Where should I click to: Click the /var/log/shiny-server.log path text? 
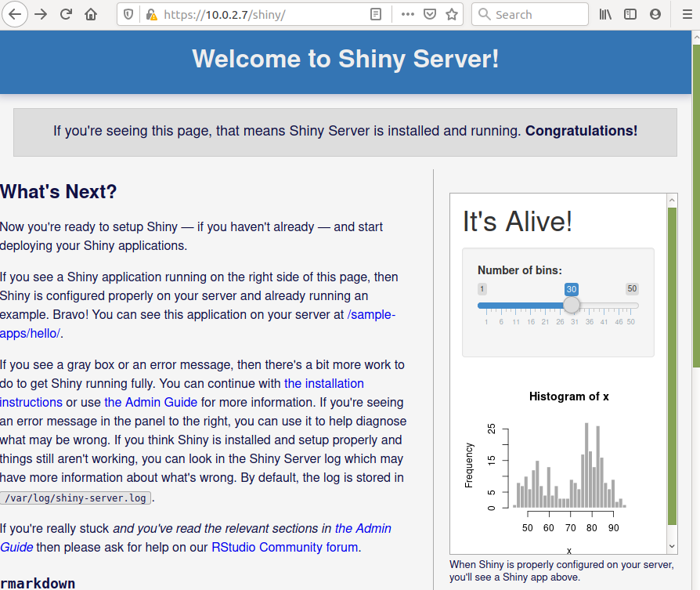coord(75,498)
